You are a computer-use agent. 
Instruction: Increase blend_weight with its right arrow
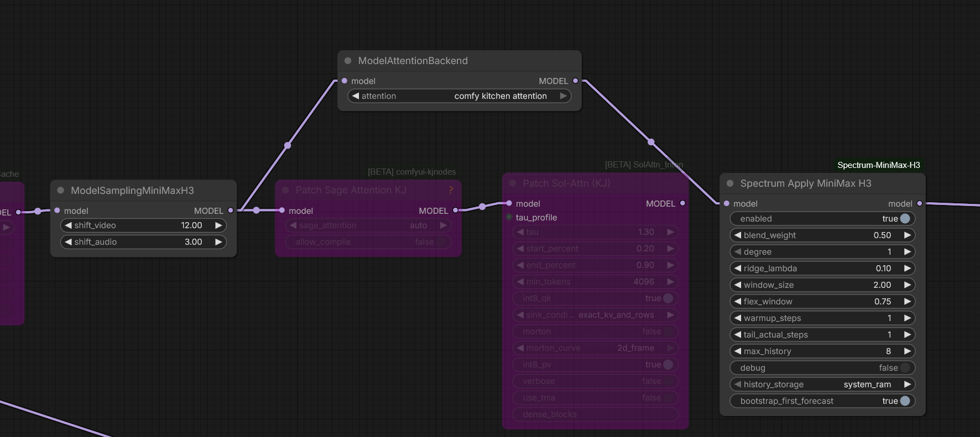[x=907, y=235]
